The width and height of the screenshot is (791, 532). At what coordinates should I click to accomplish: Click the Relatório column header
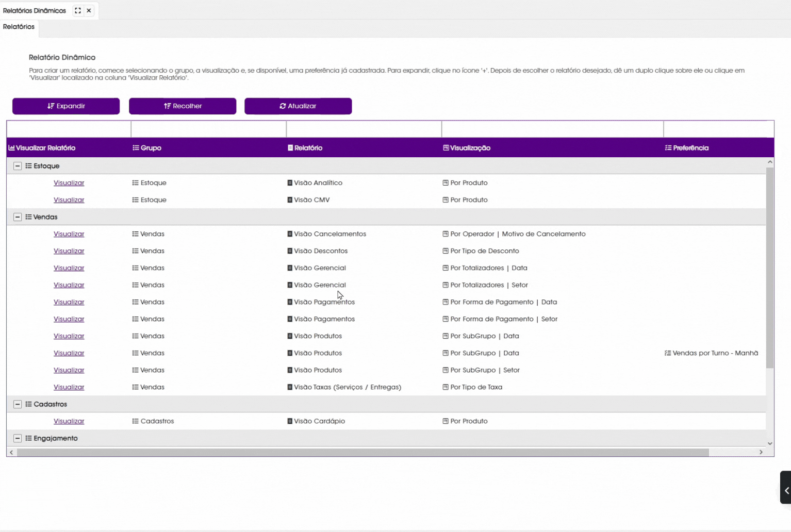pyautogui.click(x=308, y=148)
